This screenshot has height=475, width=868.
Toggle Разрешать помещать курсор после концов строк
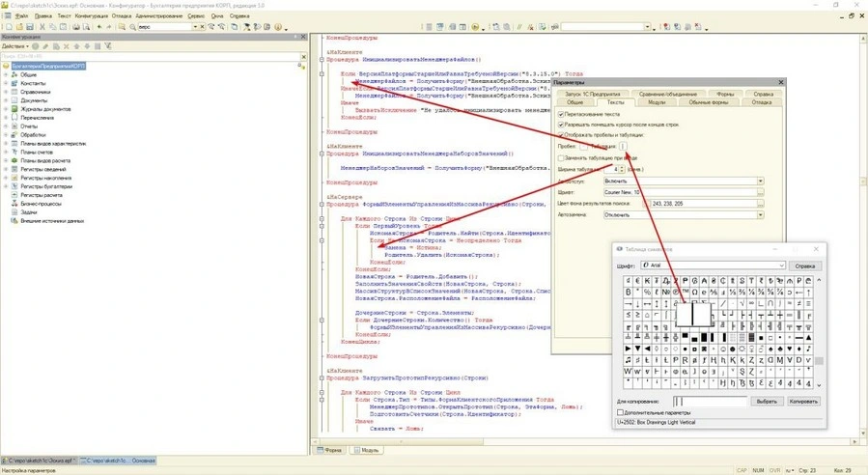coord(562,126)
